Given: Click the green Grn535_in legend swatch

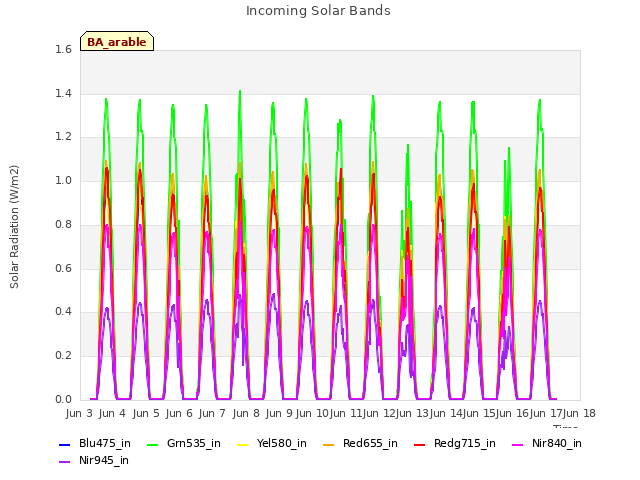Looking at the screenshot, I should [x=152, y=444].
